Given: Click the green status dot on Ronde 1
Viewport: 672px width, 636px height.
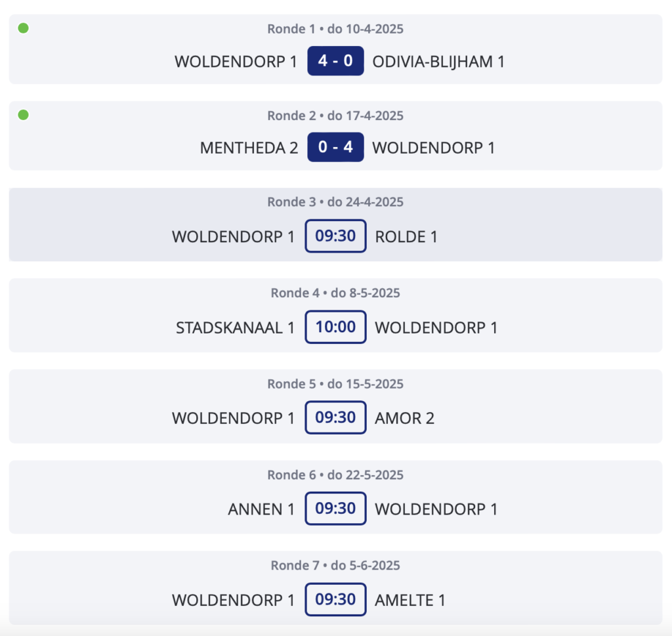Looking at the screenshot, I should click(x=23, y=28).
